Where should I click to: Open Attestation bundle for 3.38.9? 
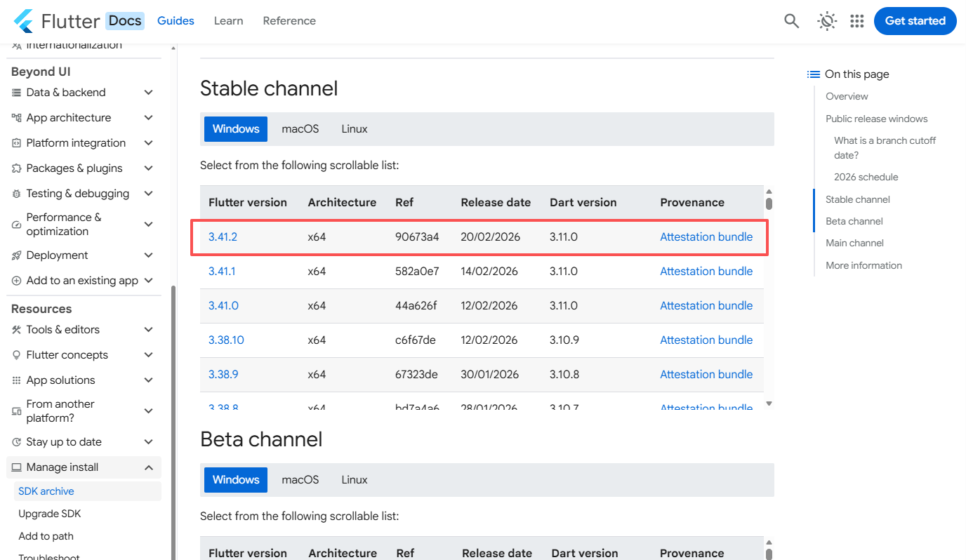pos(706,375)
